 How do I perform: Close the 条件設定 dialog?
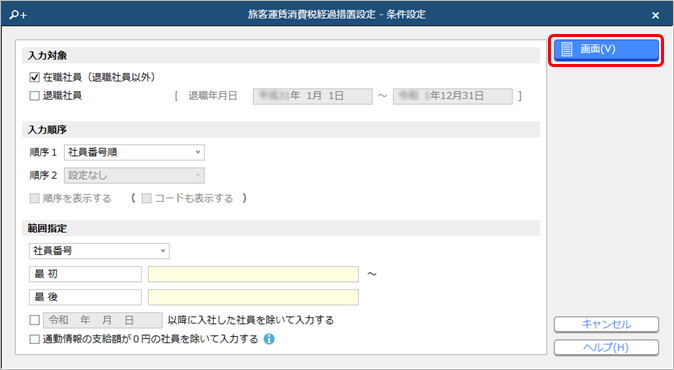[656, 15]
